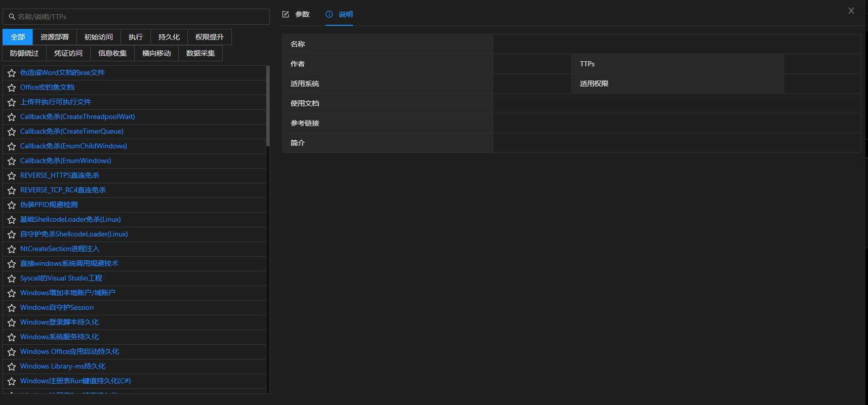Select Syscall的Visual Studio工程 name
Image resolution: width=868 pixels, height=405 pixels.
pyautogui.click(x=61, y=278)
